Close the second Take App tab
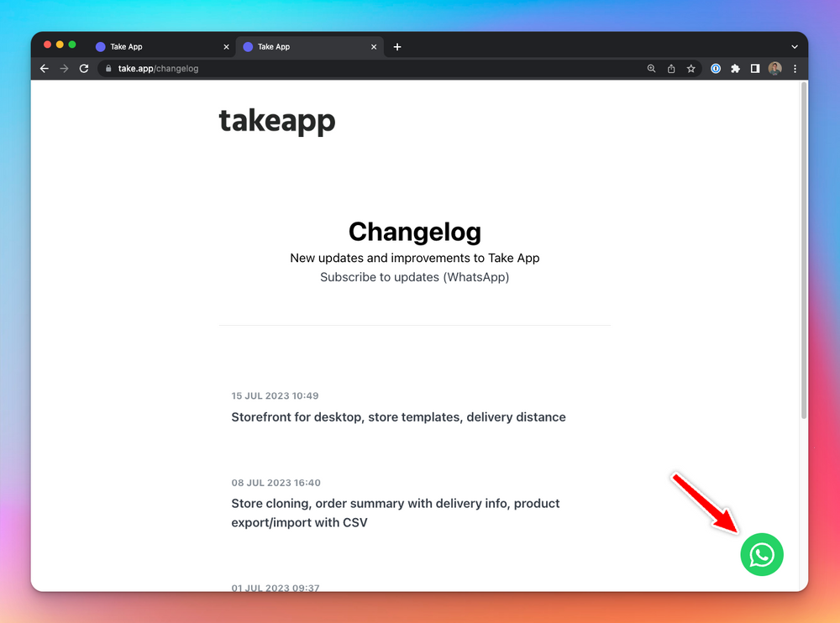 pyautogui.click(x=374, y=47)
